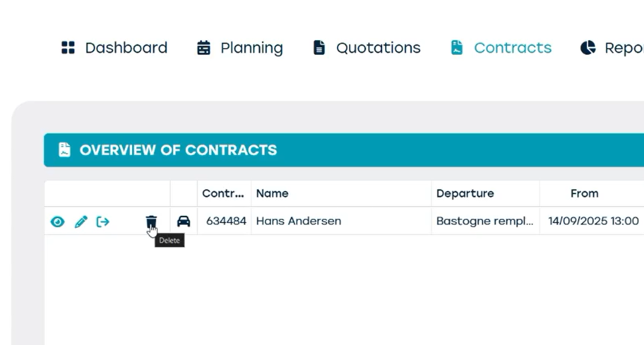The width and height of the screenshot is (644, 345).
Task: Select contract number 634484 cell
Action: pyautogui.click(x=226, y=221)
